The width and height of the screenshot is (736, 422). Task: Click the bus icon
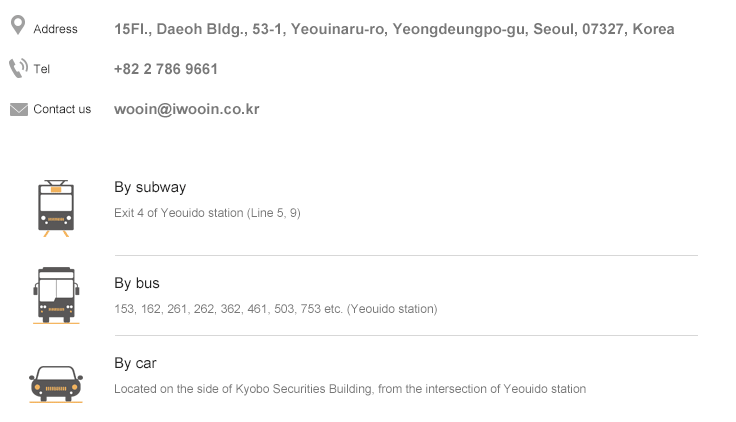[x=56, y=295]
